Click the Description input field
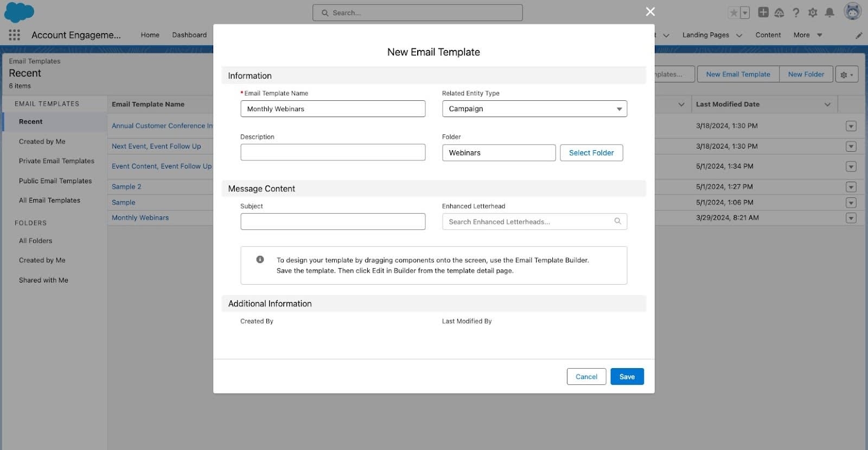Viewport: 868px width, 450px height. (x=333, y=152)
